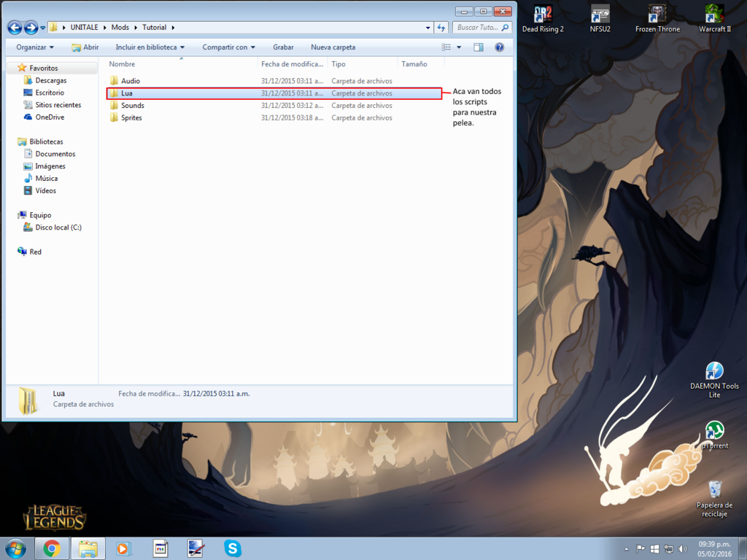
Task: Open the Windows Start menu
Action: coord(16,548)
